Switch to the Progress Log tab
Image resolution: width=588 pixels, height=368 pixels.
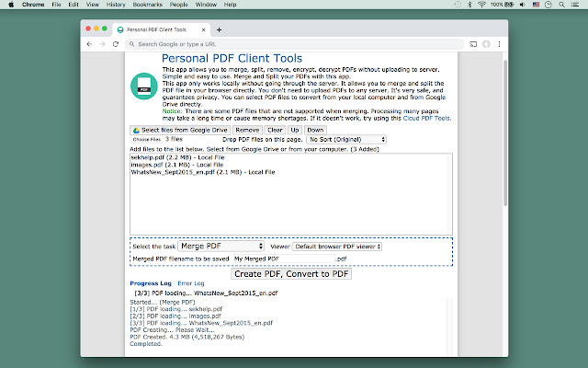(151, 283)
